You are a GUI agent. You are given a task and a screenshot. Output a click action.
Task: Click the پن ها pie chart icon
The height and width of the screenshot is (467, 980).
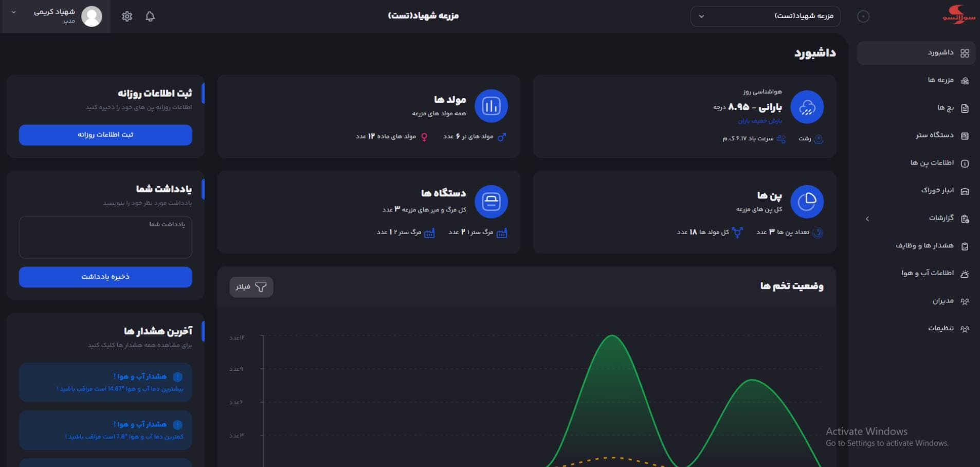[807, 202]
